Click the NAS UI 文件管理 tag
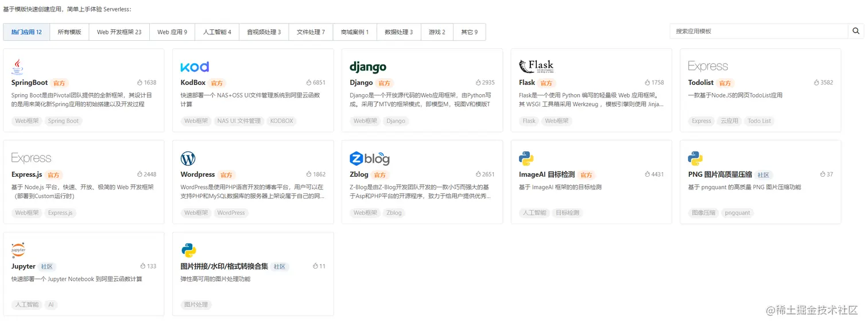The width and height of the screenshot is (868, 326). pos(238,121)
